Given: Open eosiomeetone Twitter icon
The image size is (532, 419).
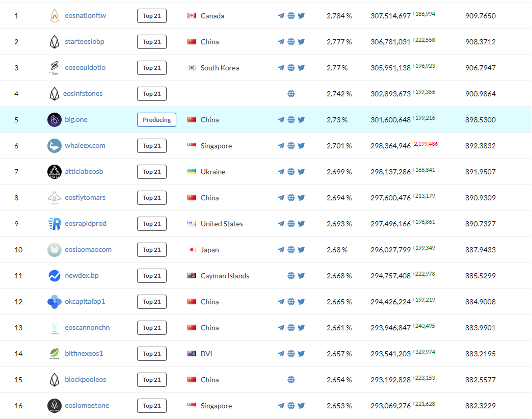Looking at the screenshot, I should click(x=301, y=405).
